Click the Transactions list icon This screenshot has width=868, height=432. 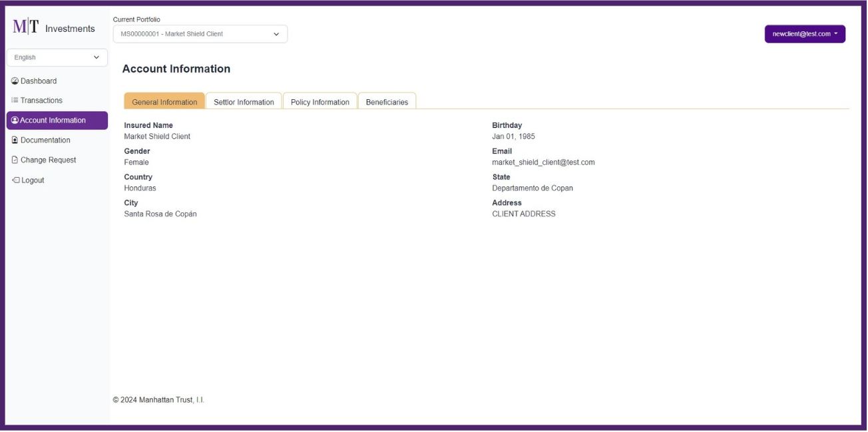tap(15, 101)
